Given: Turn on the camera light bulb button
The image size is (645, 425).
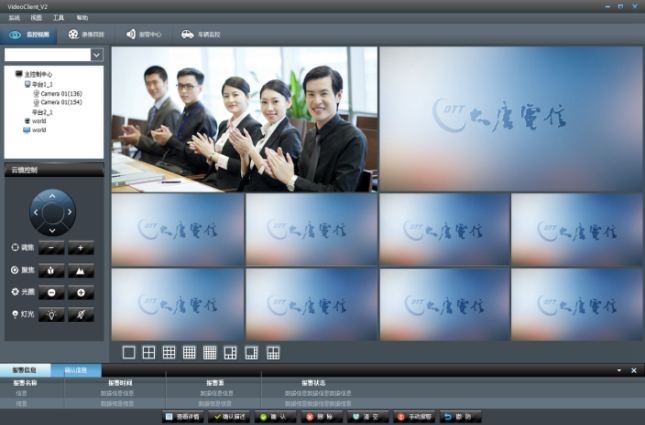Looking at the screenshot, I should [53, 315].
